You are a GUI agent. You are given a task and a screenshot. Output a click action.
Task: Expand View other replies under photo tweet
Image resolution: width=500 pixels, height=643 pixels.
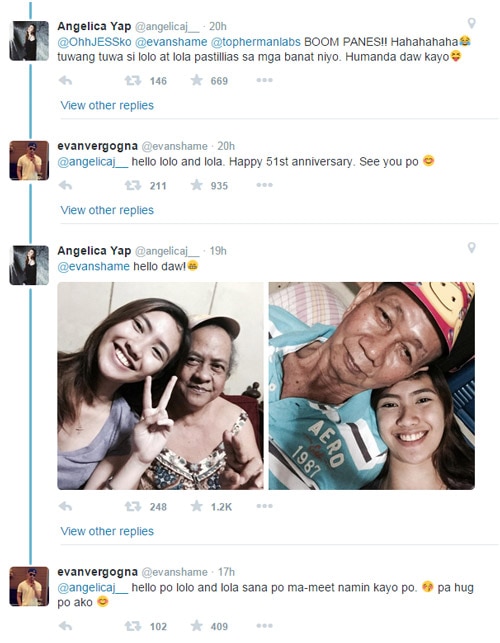coord(107,531)
